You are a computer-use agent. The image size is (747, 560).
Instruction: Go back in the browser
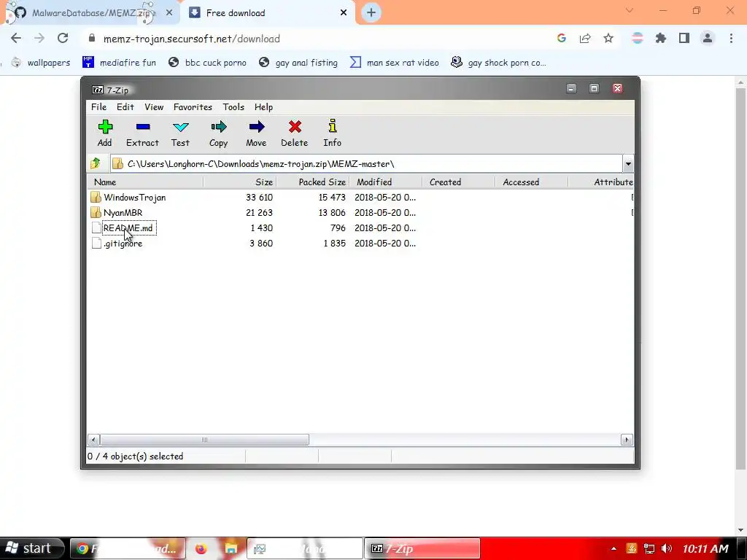click(16, 39)
